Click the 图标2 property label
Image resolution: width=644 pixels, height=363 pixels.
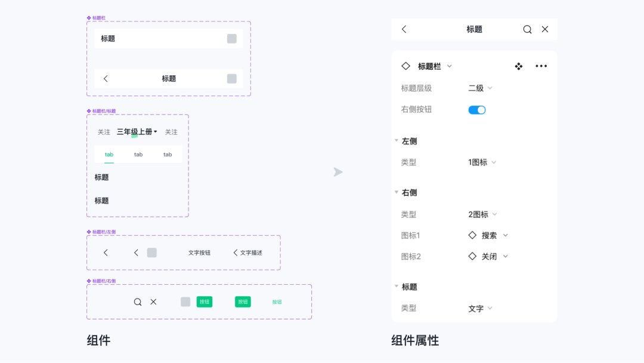click(x=411, y=257)
